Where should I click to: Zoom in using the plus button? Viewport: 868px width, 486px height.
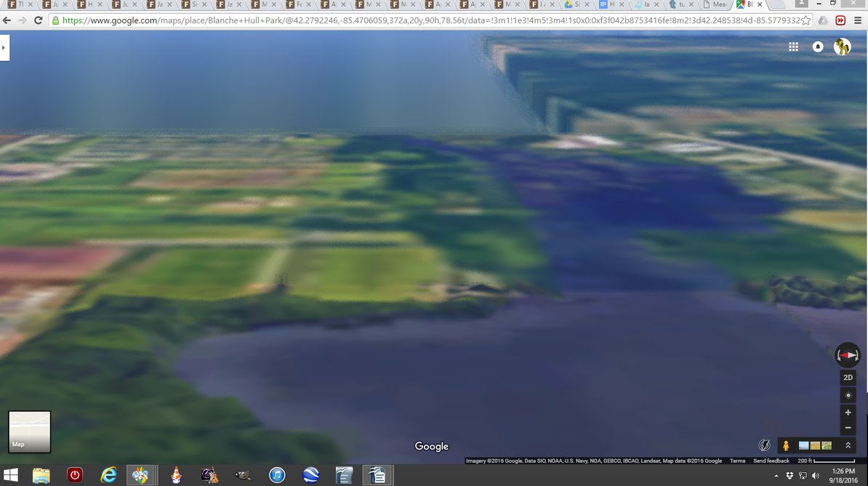(848, 413)
